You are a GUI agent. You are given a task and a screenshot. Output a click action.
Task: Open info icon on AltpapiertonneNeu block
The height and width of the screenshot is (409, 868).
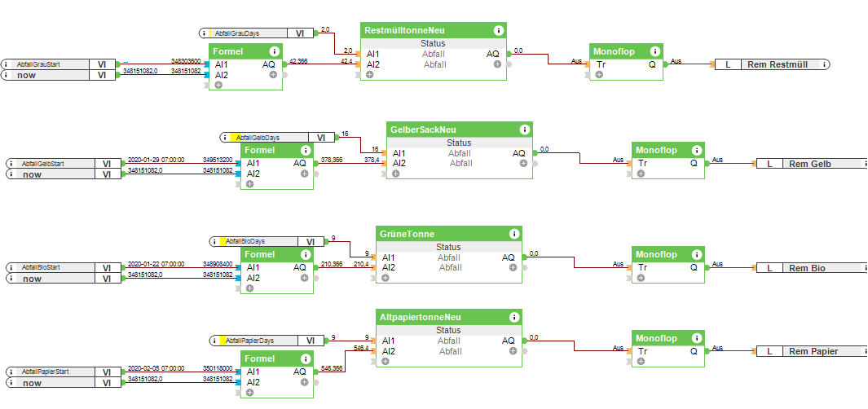pyautogui.click(x=513, y=317)
